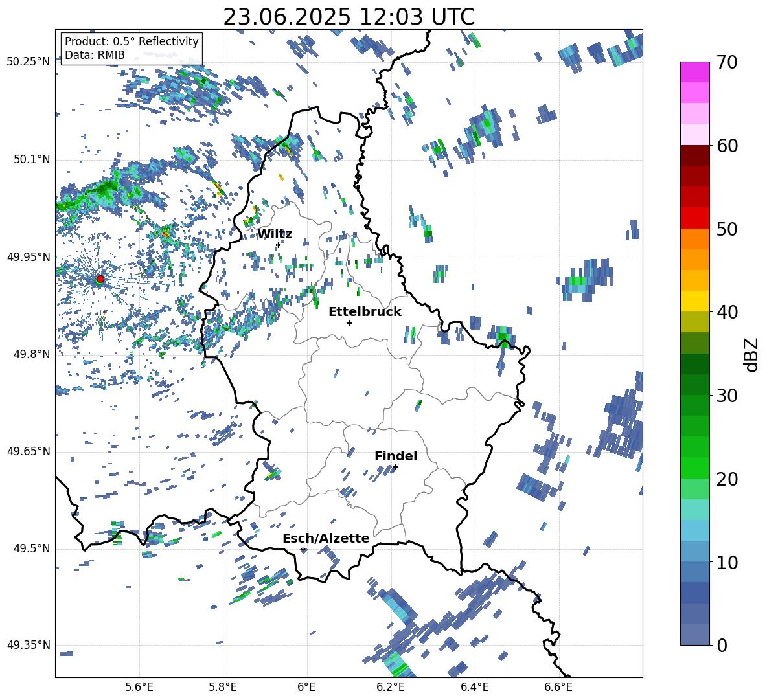
Task: Click the 49.5°N latitude label
Action: click(x=31, y=548)
